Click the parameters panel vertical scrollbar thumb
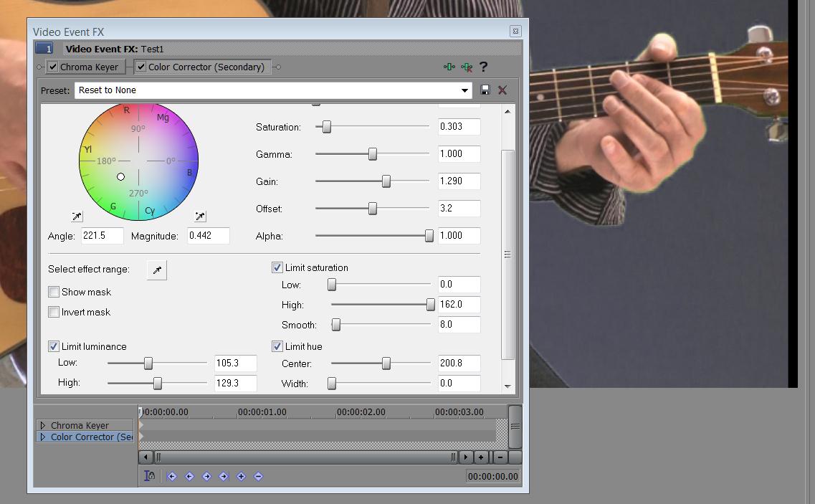 507,255
